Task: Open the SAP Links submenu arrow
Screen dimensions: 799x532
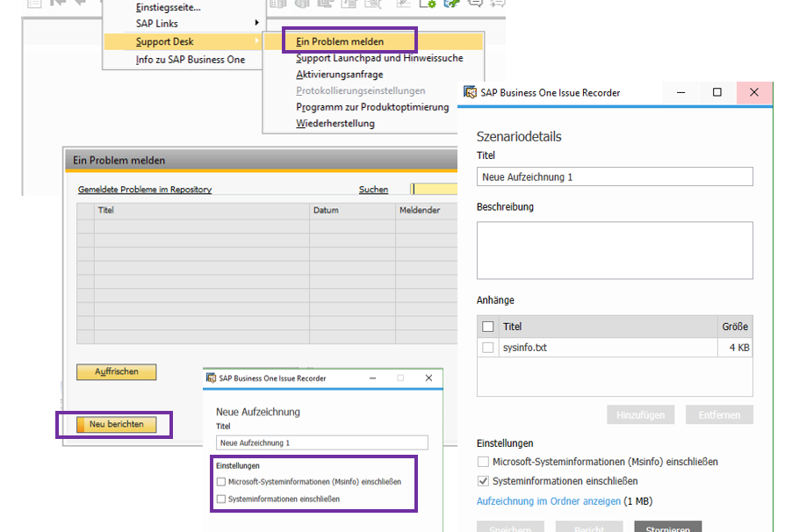Action: pyautogui.click(x=256, y=23)
